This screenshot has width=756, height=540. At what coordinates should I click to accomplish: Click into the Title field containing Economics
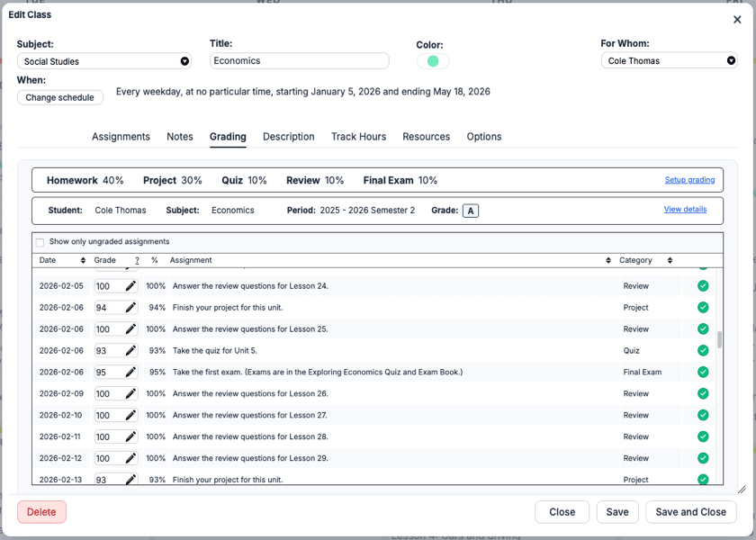point(300,61)
